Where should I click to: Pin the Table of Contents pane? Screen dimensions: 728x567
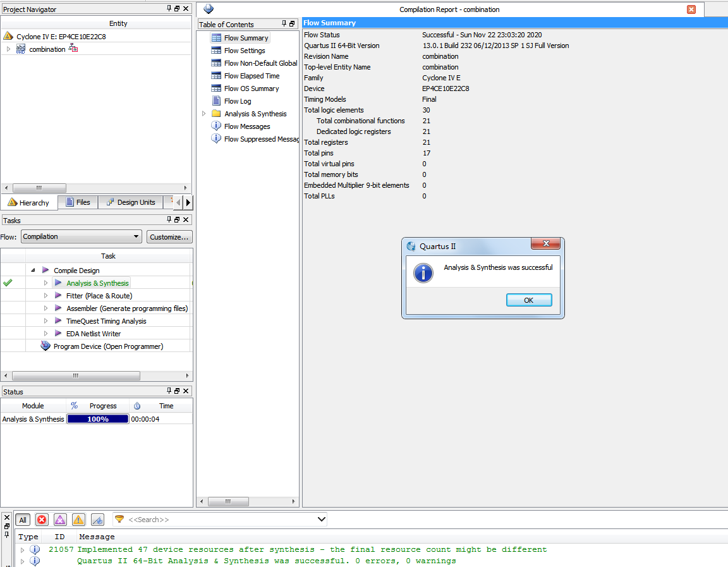tap(284, 23)
